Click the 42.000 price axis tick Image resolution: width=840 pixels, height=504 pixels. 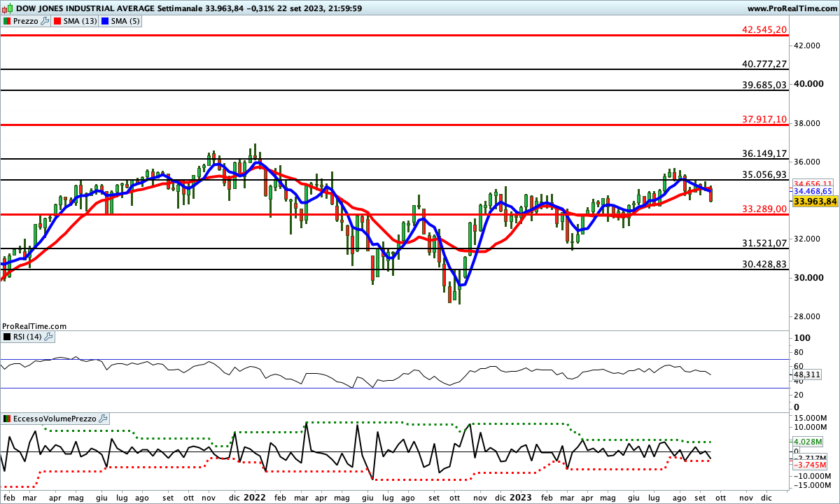coord(807,45)
